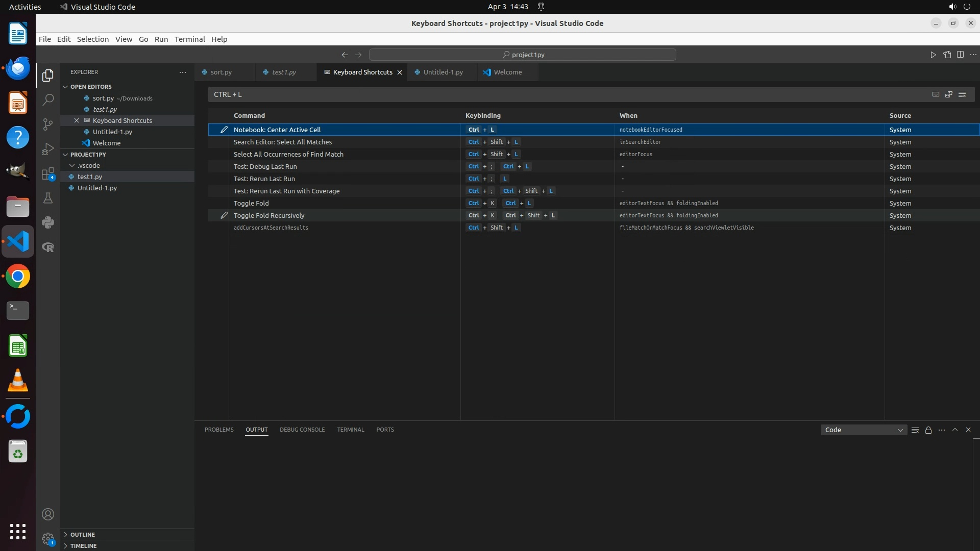Open the Terminal menu

[x=189, y=39]
